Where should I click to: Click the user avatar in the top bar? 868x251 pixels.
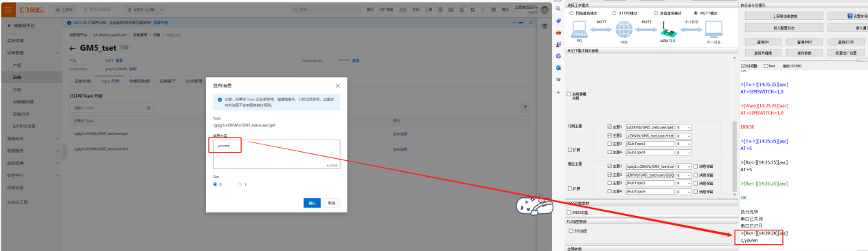[544, 10]
